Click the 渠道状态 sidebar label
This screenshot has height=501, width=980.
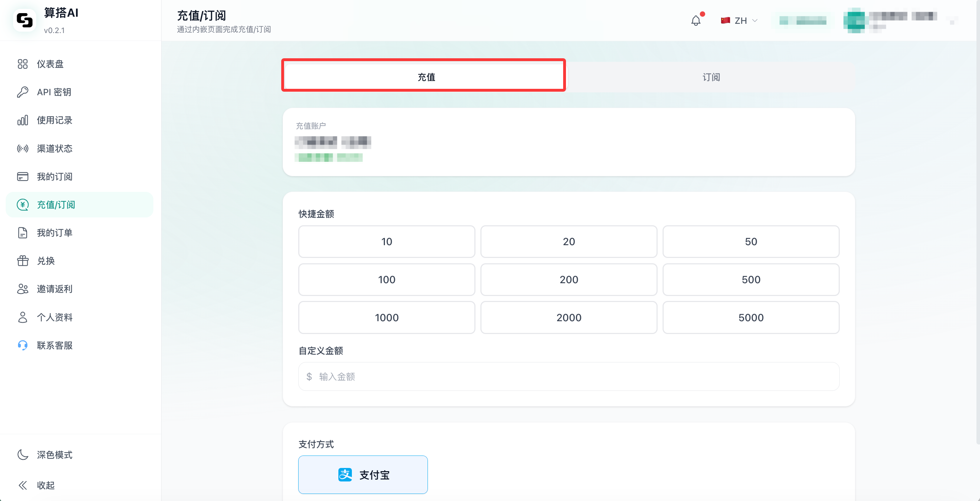coord(54,149)
